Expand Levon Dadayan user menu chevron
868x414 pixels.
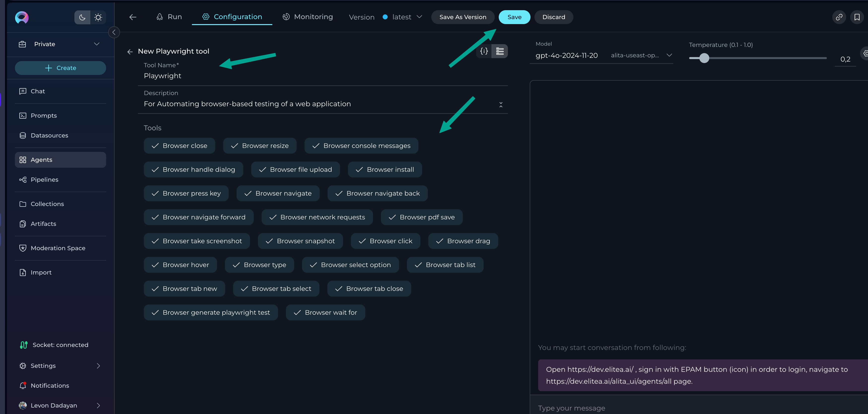98,405
